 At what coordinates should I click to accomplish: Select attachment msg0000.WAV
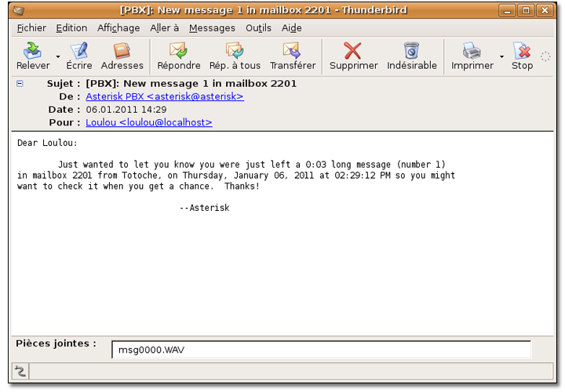[151, 350]
